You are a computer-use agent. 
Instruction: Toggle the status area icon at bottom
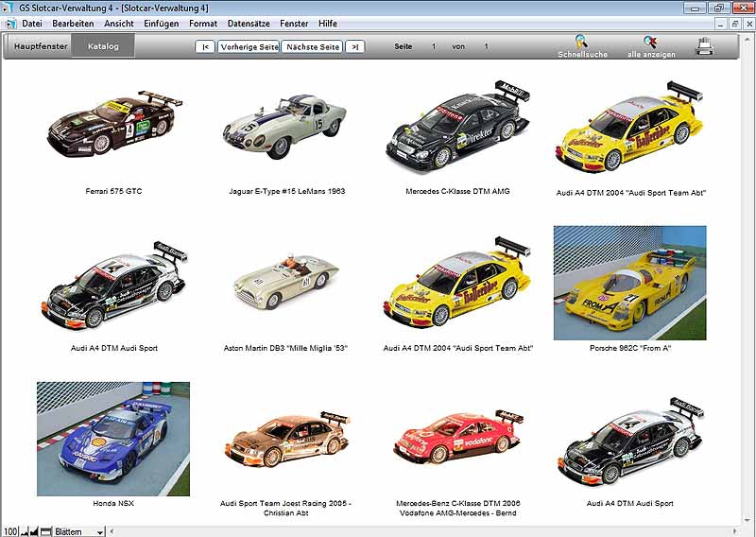coord(44,531)
